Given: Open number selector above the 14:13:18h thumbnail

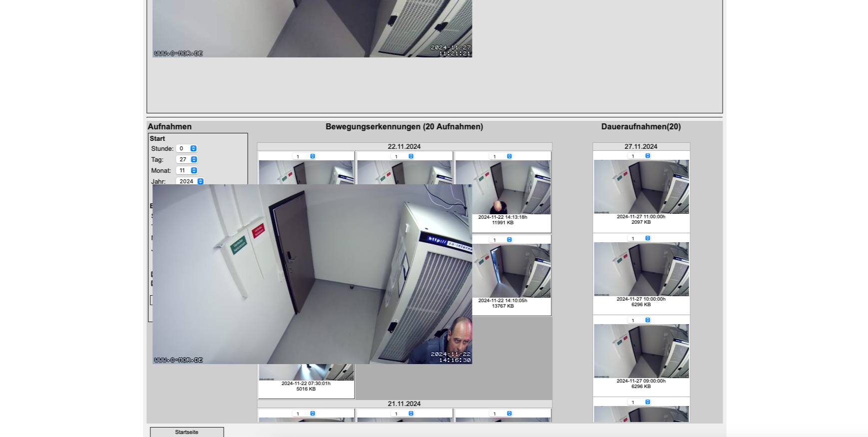Looking at the screenshot, I should pos(502,156).
